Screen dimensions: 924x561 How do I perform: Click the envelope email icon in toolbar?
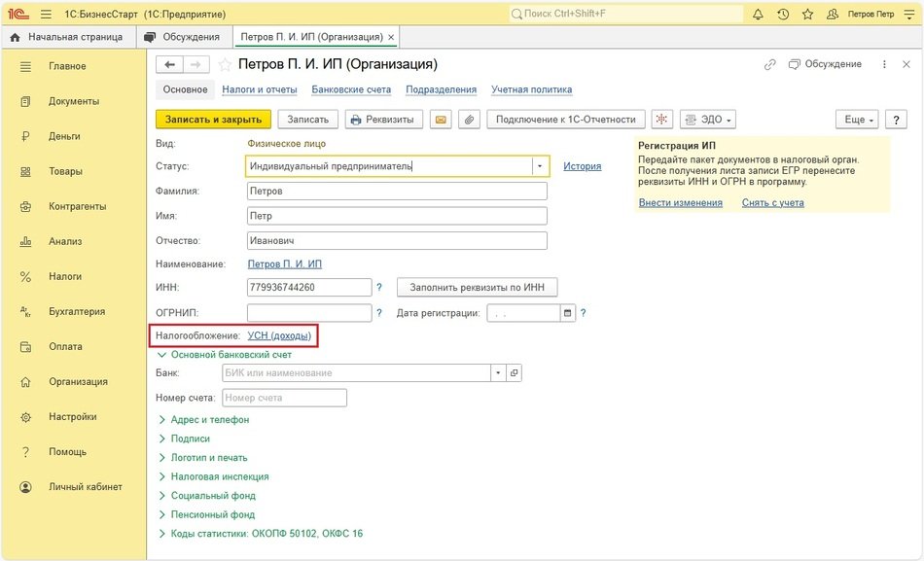pyautogui.click(x=441, y=120)
